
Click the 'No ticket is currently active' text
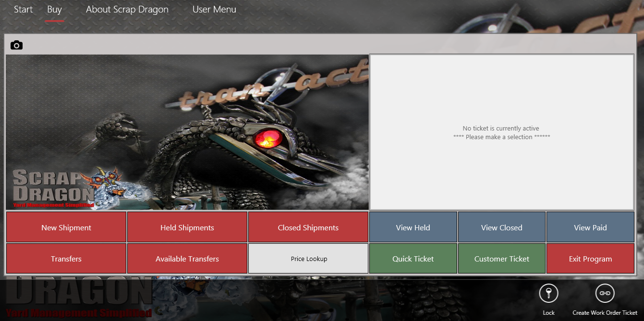(501, 129)
